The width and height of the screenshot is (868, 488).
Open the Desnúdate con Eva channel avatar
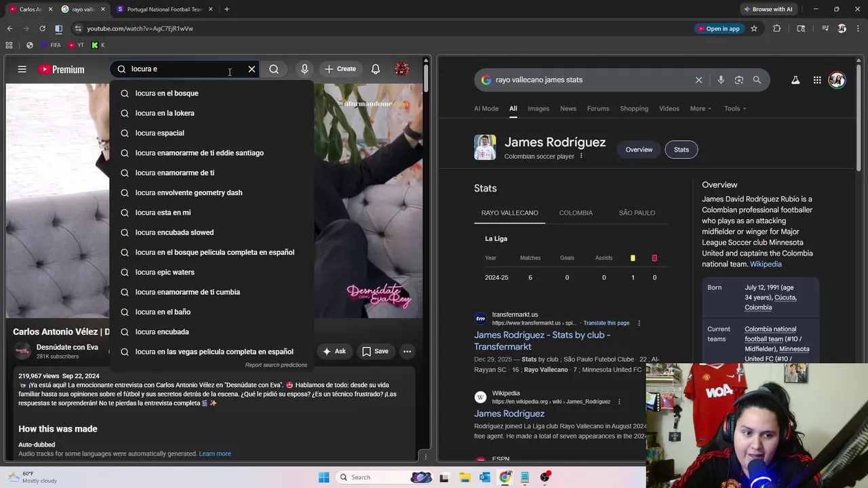(x=22, y=351)
